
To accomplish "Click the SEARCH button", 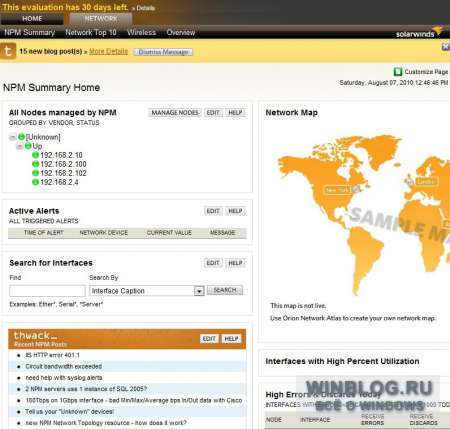I will (x=225, y=290).
